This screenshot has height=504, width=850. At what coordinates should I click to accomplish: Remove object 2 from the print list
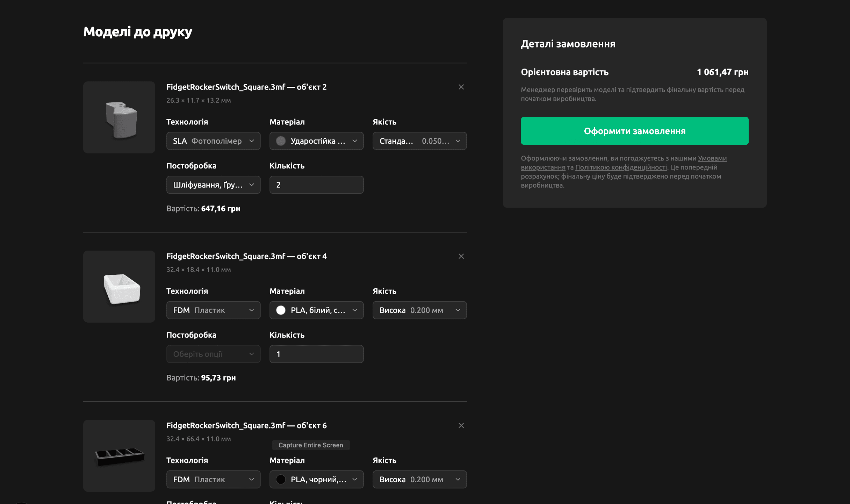(461, 87)
